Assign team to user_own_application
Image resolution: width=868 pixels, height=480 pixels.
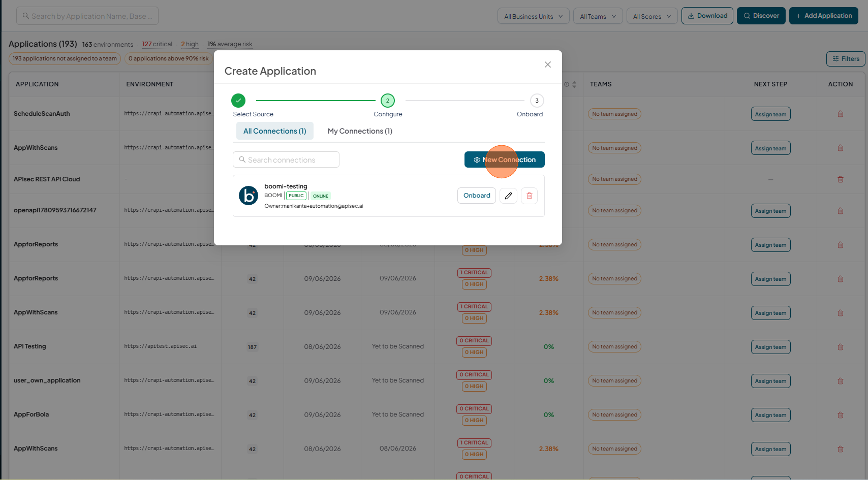(770, 381)
